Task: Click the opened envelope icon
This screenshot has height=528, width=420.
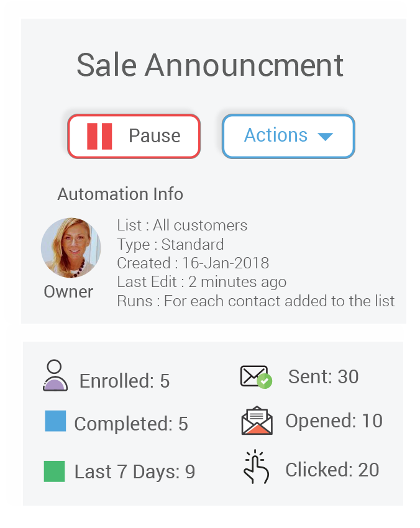Action: point(257,421)
